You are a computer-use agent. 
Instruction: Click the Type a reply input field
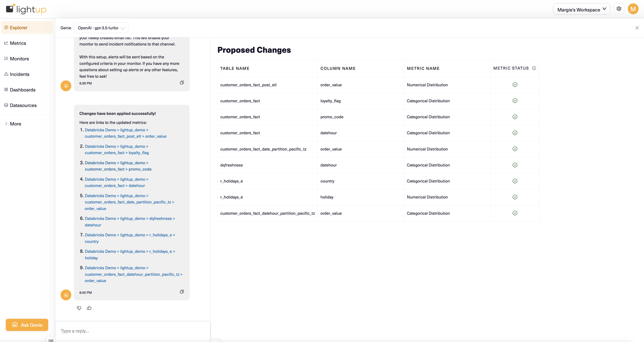133,331
